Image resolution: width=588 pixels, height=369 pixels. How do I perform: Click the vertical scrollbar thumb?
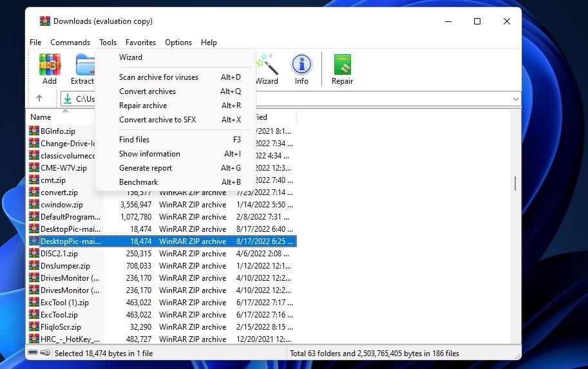(x=515, y=184)
